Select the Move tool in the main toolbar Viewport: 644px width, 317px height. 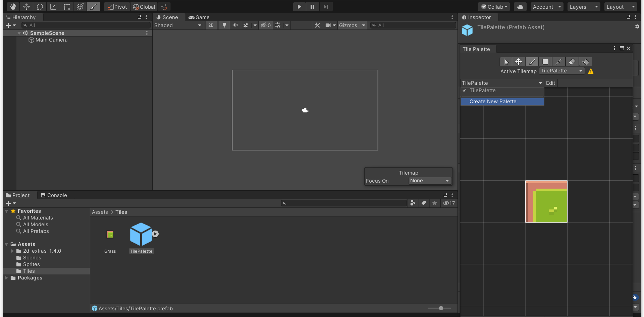[x=26, y=7]
